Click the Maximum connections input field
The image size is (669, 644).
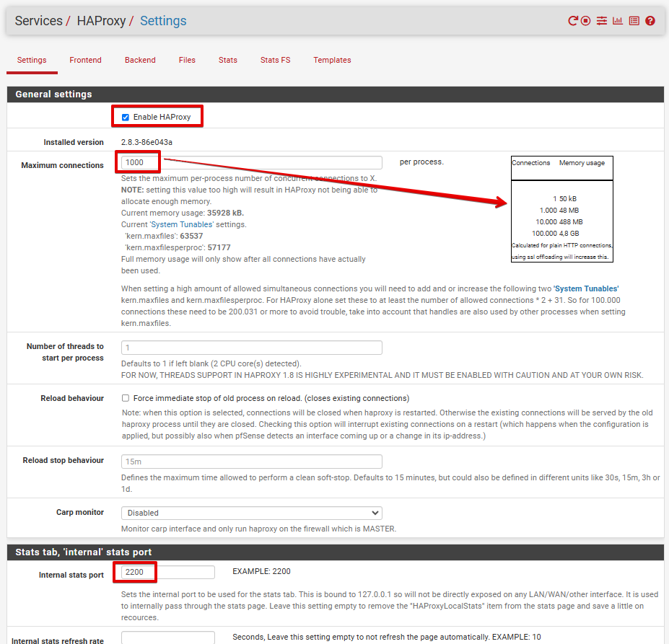pyautogui.click(x=251, y=163)
